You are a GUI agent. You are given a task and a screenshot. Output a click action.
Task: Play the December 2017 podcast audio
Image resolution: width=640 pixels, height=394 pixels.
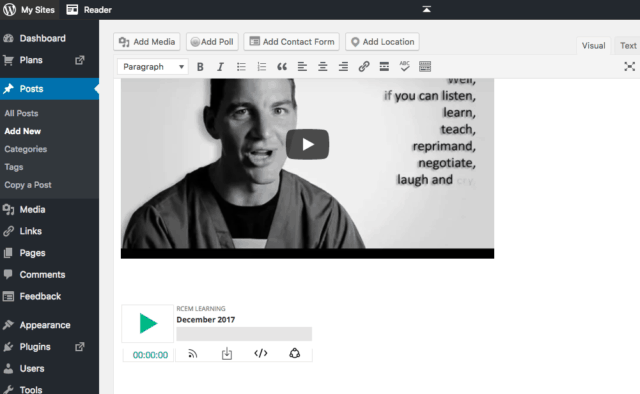148,323
